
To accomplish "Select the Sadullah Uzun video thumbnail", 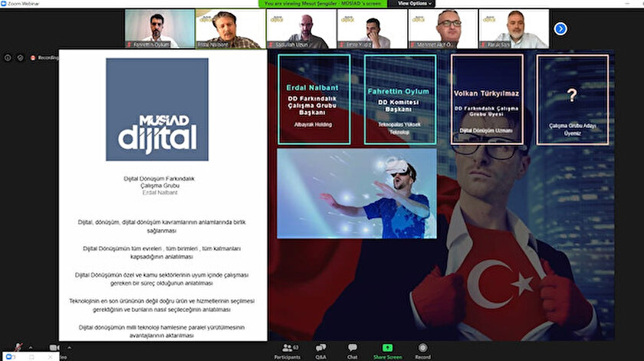I will coord(301,29).
